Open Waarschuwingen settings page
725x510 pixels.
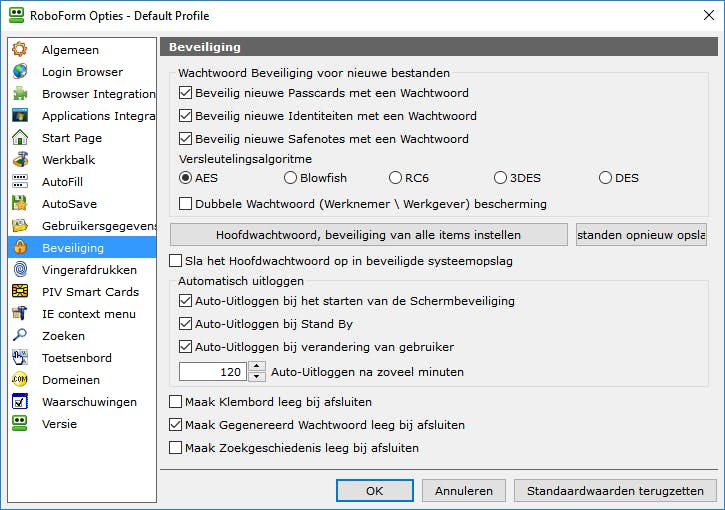pos(82,402)
